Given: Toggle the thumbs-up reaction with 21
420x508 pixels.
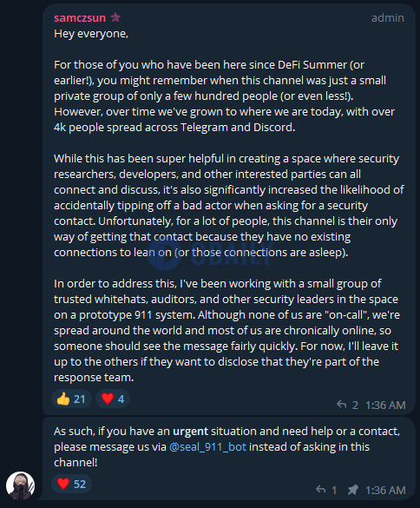Looking at the screenshot, I should [71, 399].
